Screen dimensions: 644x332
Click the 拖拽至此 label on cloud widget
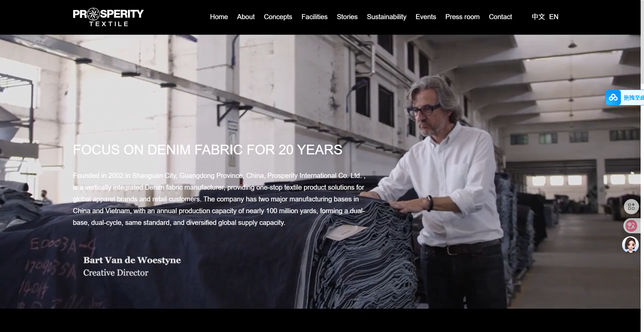(x=633, y=98)
